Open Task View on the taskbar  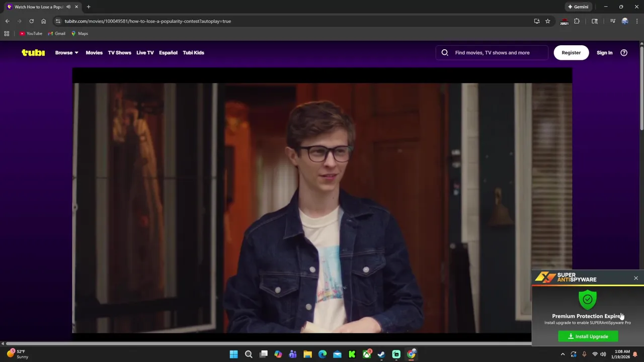263,354
